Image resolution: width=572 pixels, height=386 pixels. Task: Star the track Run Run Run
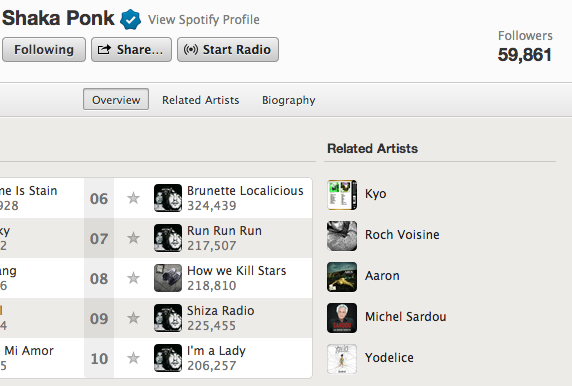coord(134,238)
